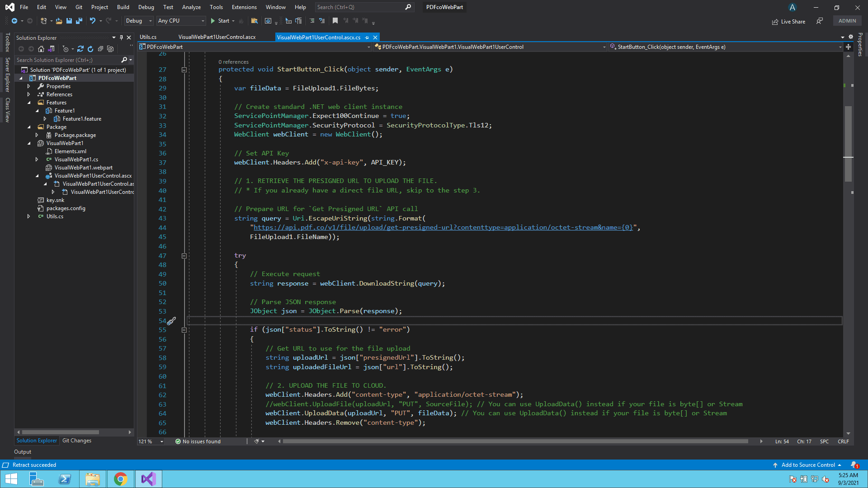The image size is (868, 488).
Task: Open the Debug configuration dropdown
Action: [x=139, y=21]
